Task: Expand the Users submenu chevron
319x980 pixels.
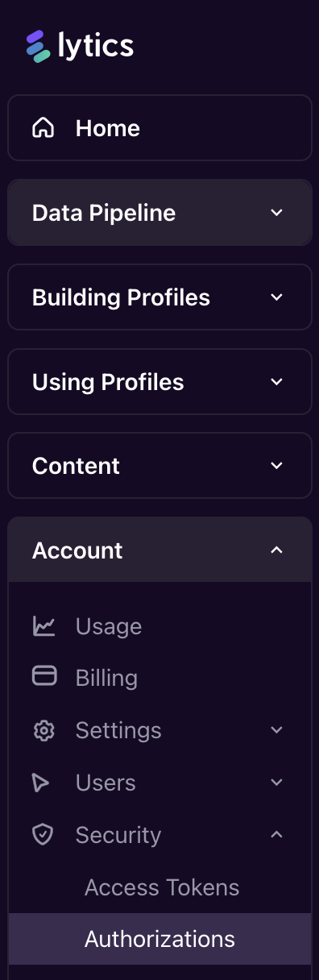Action: [x=276, y=783]
